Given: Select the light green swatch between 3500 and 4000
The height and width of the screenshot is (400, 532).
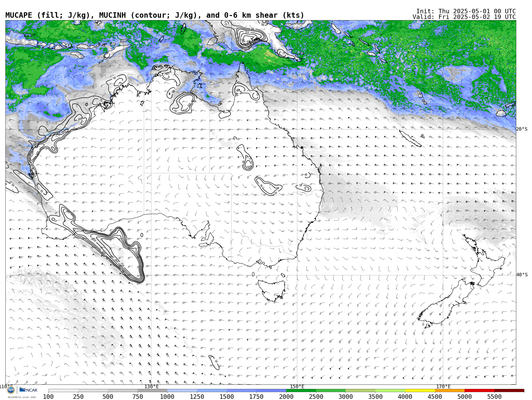Looking at the screenshot, I should [390, 391].
